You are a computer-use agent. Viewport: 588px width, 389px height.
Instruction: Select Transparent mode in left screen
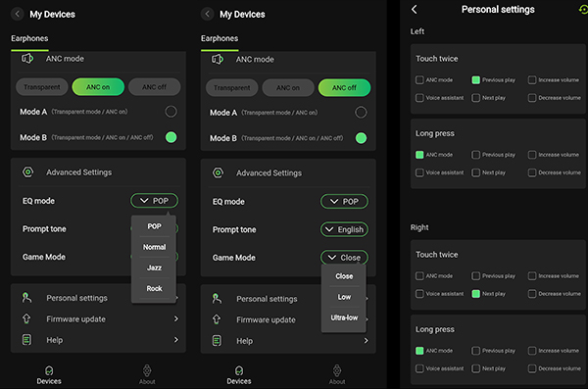pos(42,87)
